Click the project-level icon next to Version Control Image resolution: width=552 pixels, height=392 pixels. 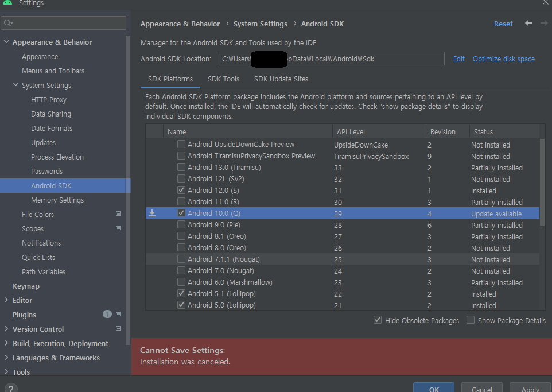[119, 329]
